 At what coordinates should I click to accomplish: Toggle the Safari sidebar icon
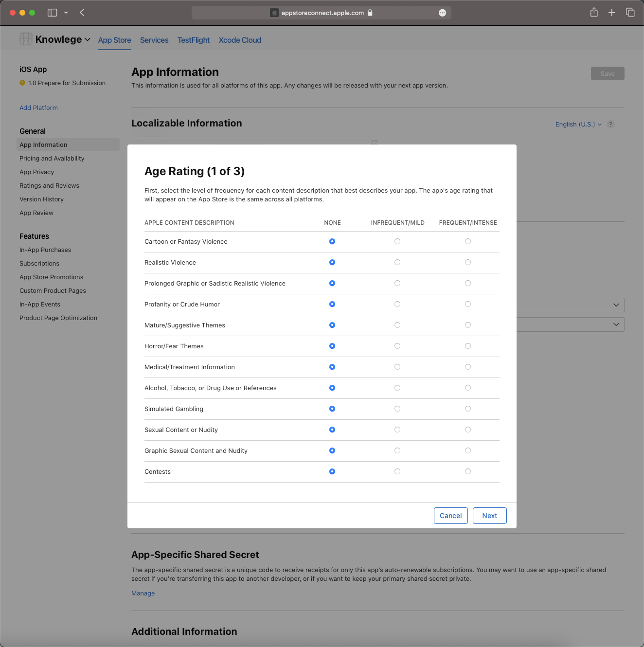click(52, 13)
